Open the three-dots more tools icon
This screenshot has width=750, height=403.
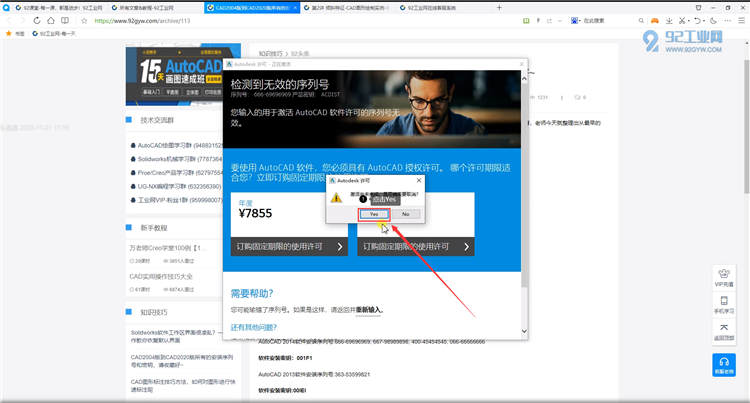click(728, 21)
